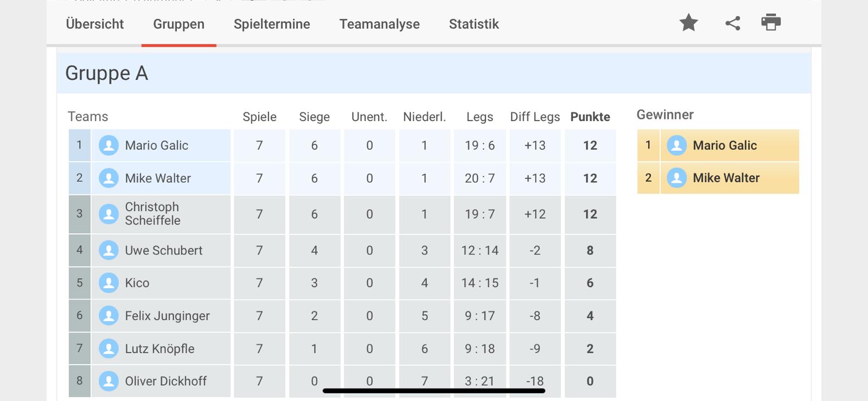Switch to the Übersicht tab
868x401 pixels.
pos(95,24)
